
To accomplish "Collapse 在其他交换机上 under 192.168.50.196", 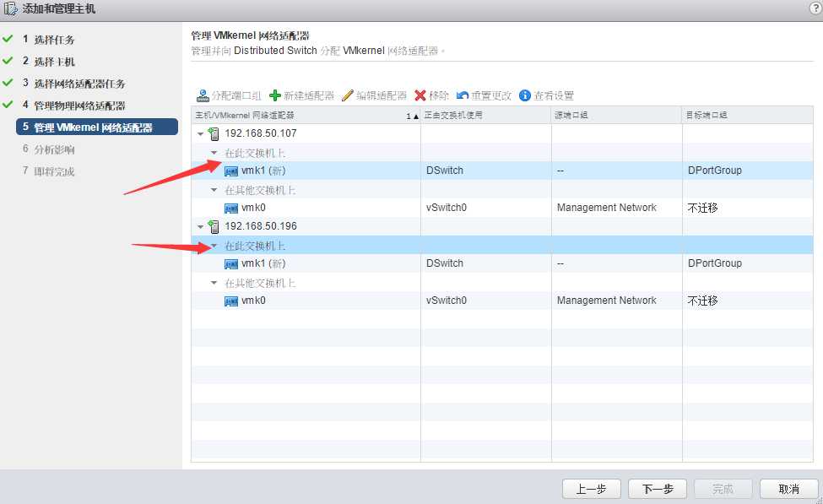I will pyautogui.click(x=214, y=283).
